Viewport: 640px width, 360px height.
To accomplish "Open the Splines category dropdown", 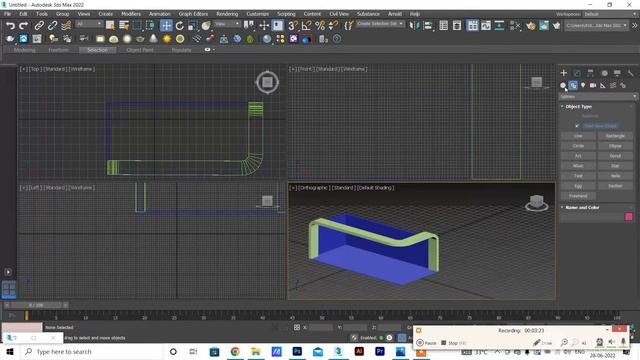I will pyautogui.click(x=598, y=97).
